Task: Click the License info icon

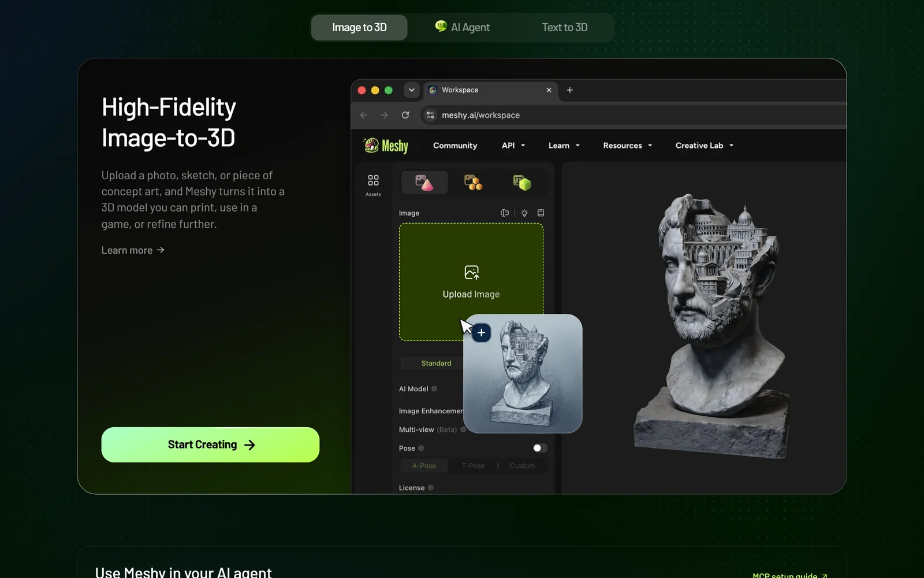Action: pos(430,488)
